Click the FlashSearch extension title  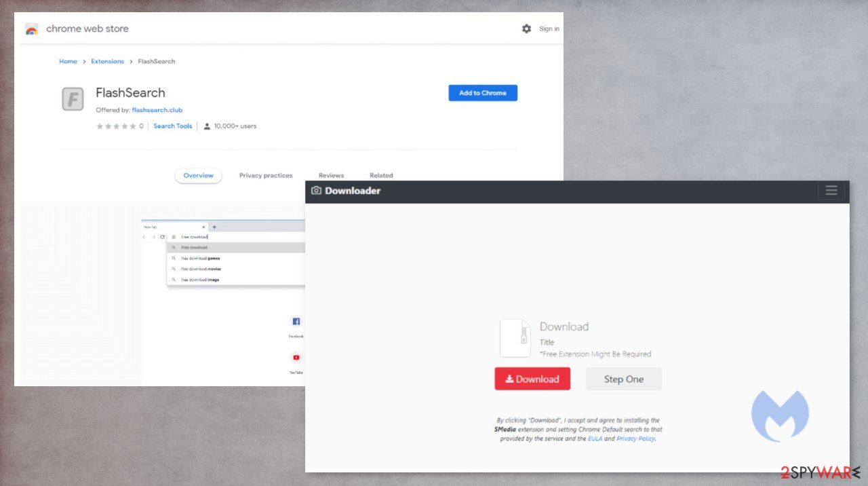pos(130,93)
